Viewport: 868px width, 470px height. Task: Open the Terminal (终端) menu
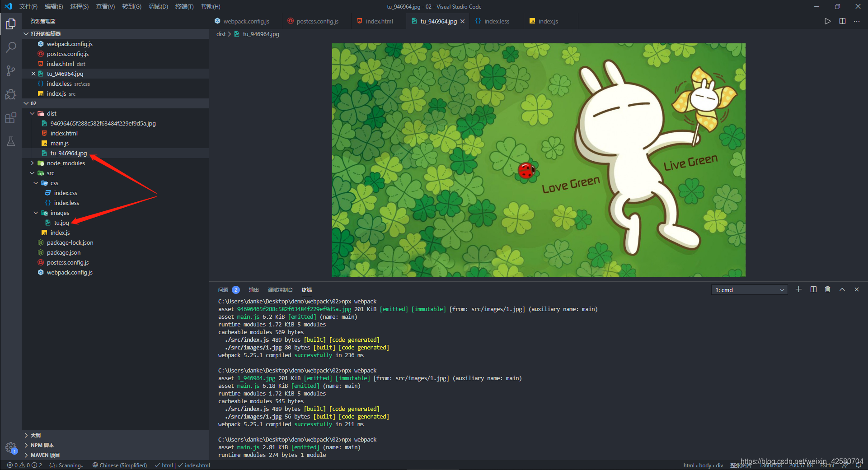(x=184, y=6)
